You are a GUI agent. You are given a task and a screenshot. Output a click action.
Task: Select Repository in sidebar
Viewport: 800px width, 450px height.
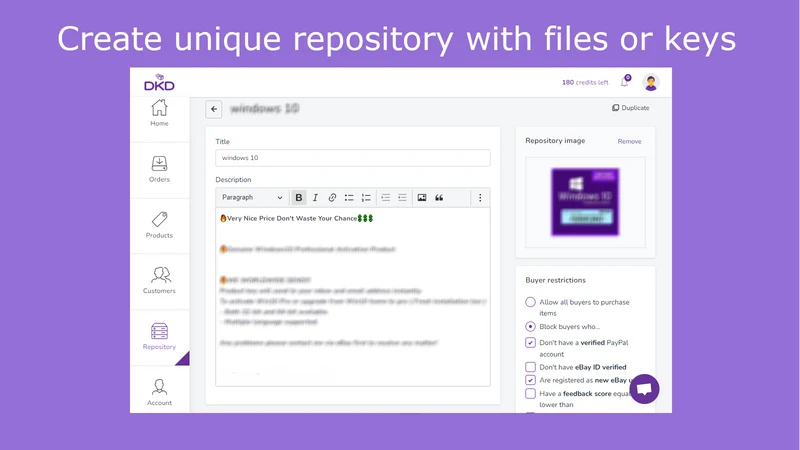coord(159,337)
